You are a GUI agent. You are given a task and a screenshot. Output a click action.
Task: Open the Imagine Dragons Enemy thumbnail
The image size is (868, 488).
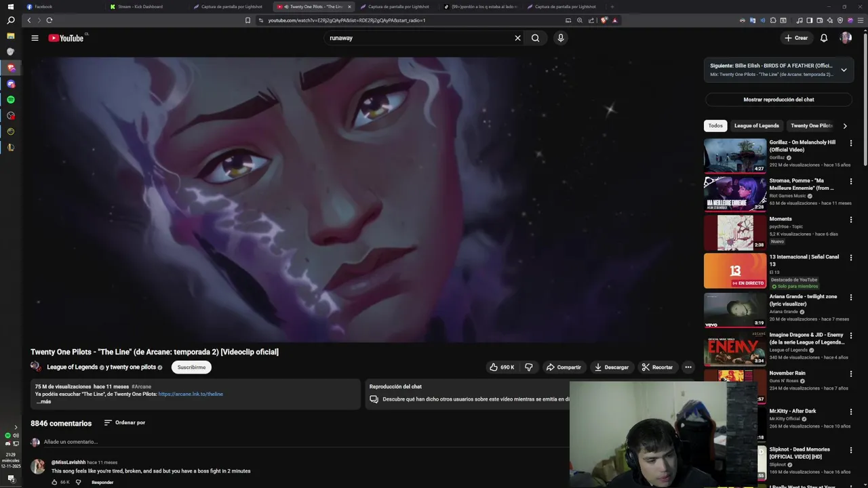tap(735, 348)
